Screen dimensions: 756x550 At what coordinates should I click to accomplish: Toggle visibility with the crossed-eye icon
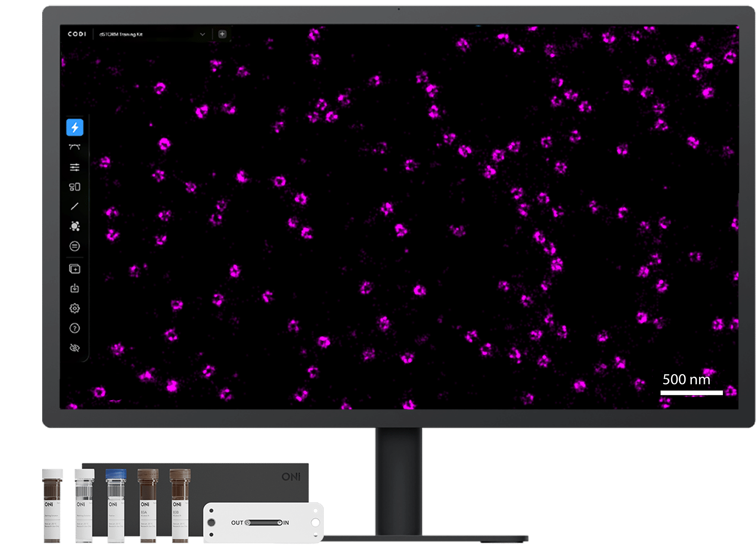click(x=75, y=348)
